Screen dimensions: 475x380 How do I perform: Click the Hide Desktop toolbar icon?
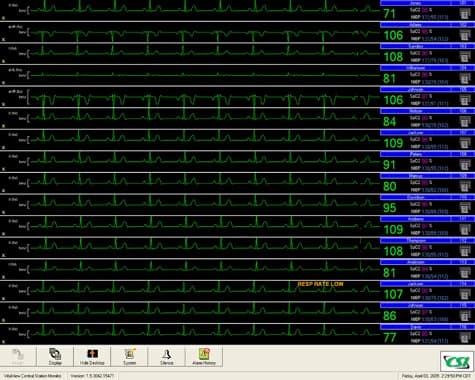92,356
